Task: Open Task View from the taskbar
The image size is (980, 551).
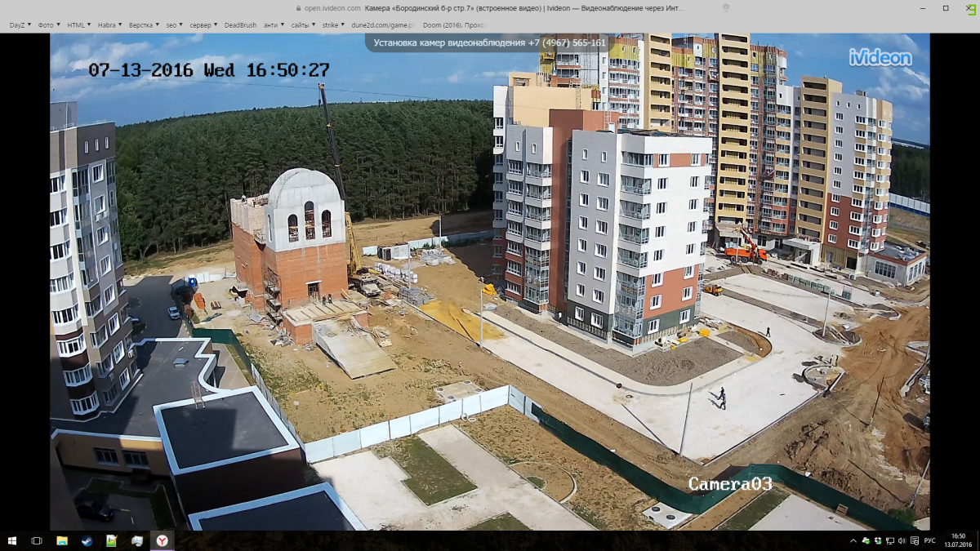Action: [x=37, y=541]
